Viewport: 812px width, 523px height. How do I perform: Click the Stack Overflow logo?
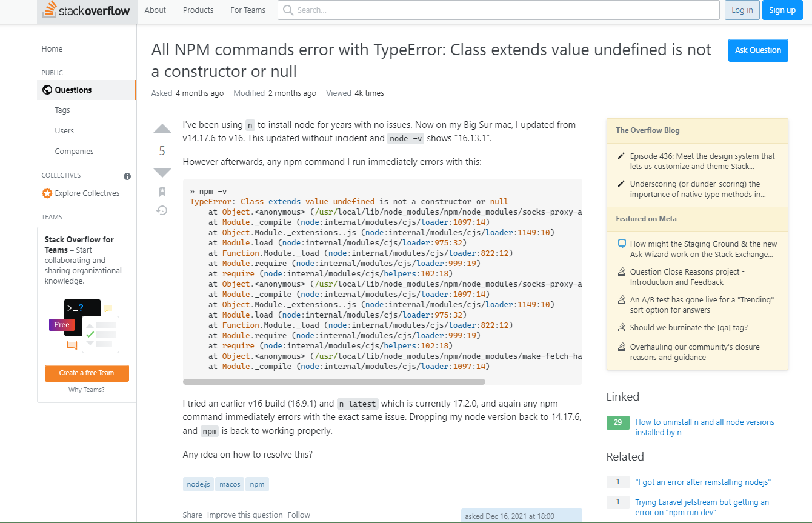point(87,10)
